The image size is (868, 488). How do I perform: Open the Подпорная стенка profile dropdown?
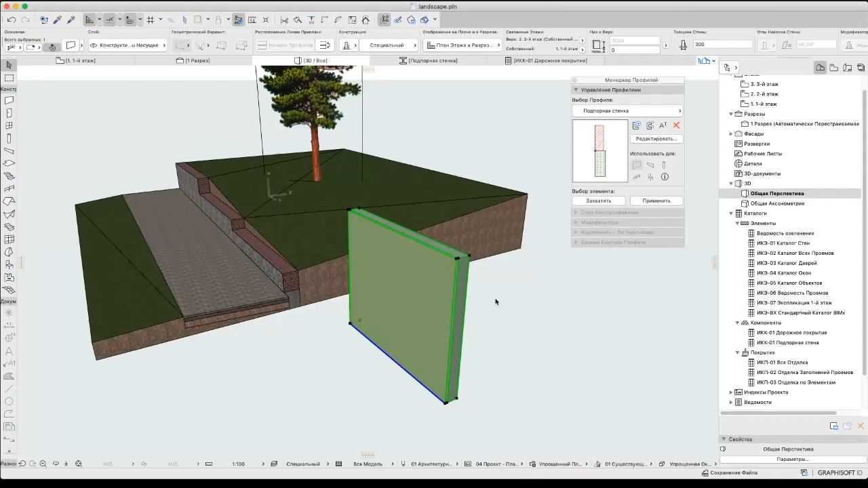point(627,110)
